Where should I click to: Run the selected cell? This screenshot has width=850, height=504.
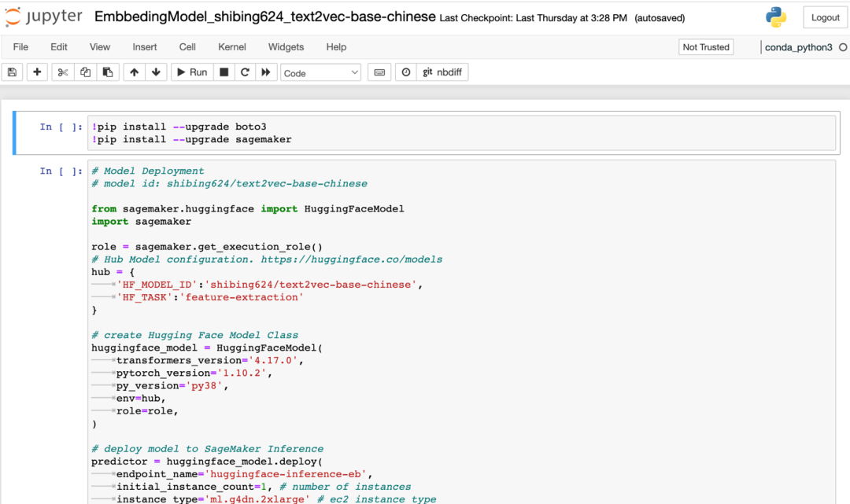pos(192,72)
